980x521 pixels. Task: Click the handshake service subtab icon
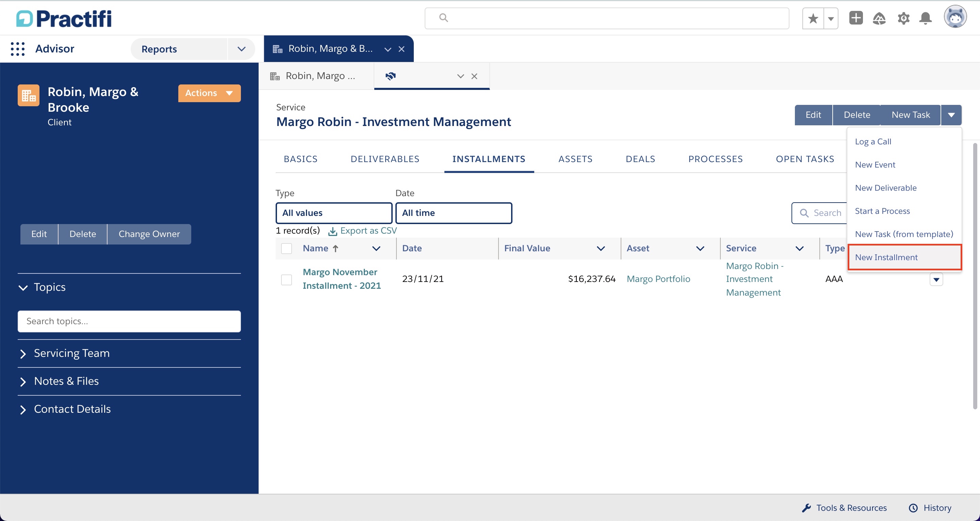[x=390, y=76]
